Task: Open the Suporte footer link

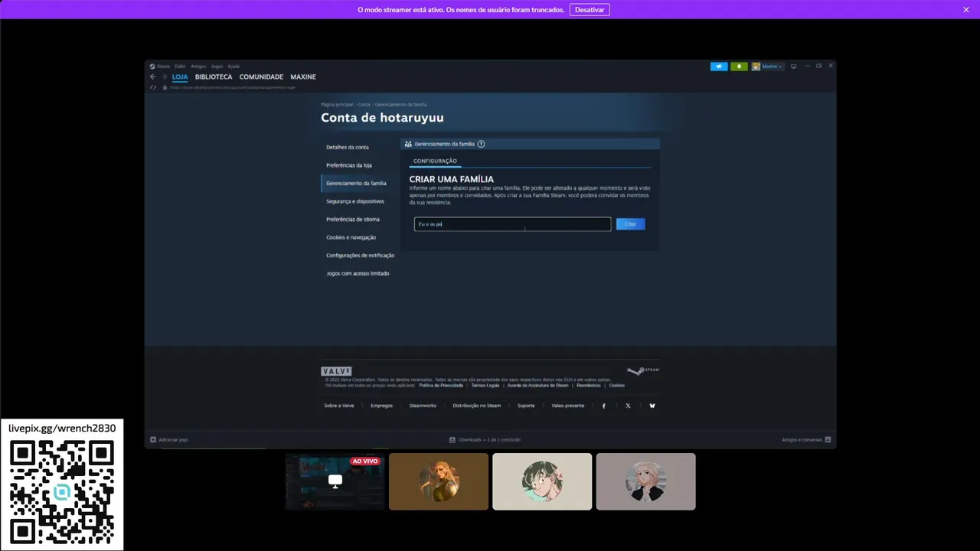Action: pyautogui.click(x=526, y=406)
